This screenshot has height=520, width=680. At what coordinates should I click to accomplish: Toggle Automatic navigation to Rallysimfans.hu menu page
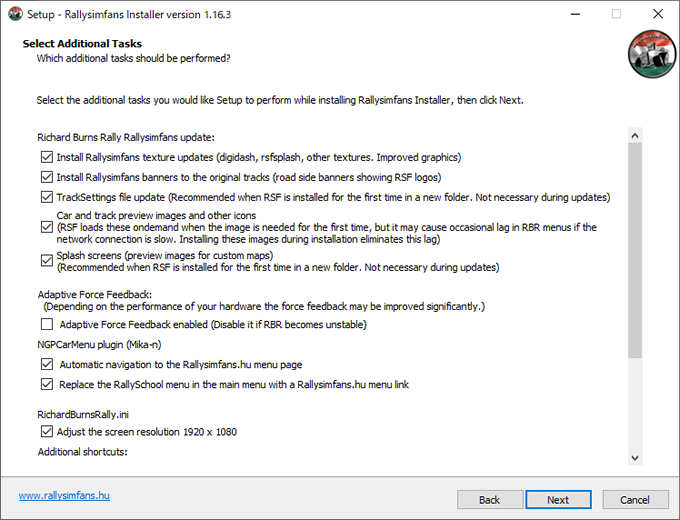[x=47, y=364]
